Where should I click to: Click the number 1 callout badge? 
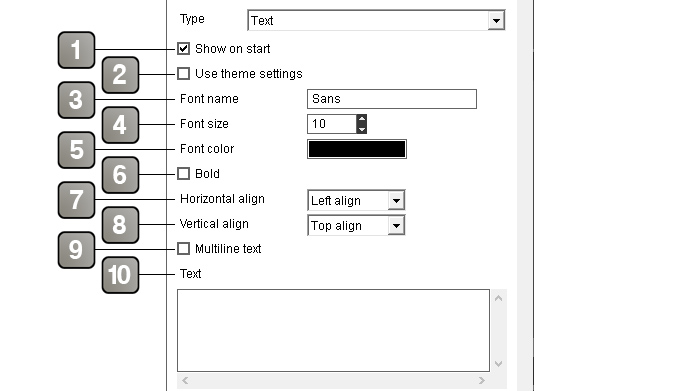coord(76,50)
